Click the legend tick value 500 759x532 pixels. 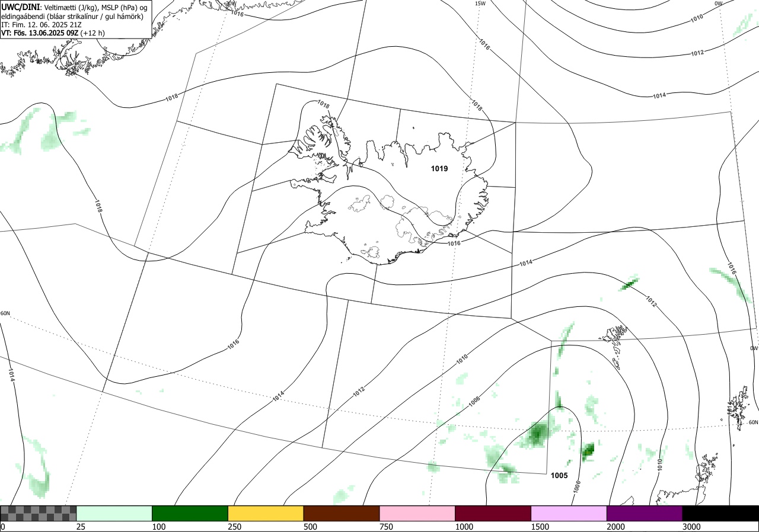coord(310,527)
